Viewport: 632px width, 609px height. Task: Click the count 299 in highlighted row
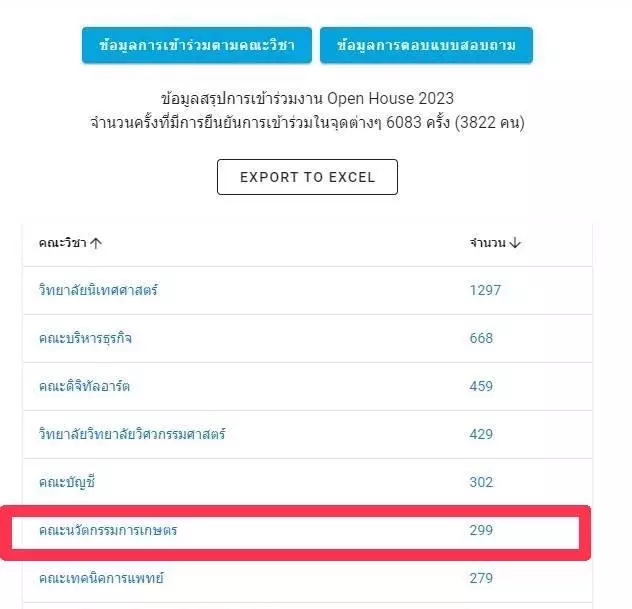[x=481, y=530]
